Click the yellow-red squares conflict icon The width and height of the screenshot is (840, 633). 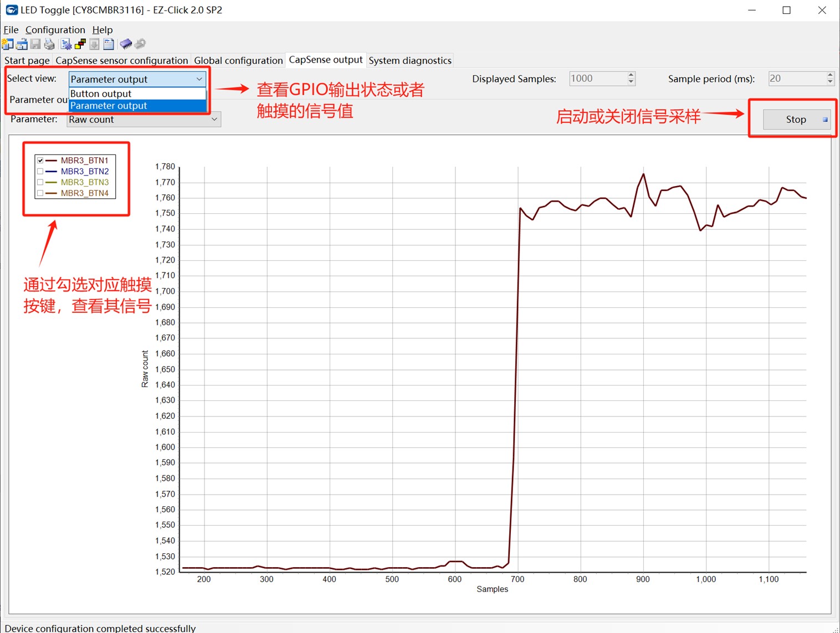point(80,44)
